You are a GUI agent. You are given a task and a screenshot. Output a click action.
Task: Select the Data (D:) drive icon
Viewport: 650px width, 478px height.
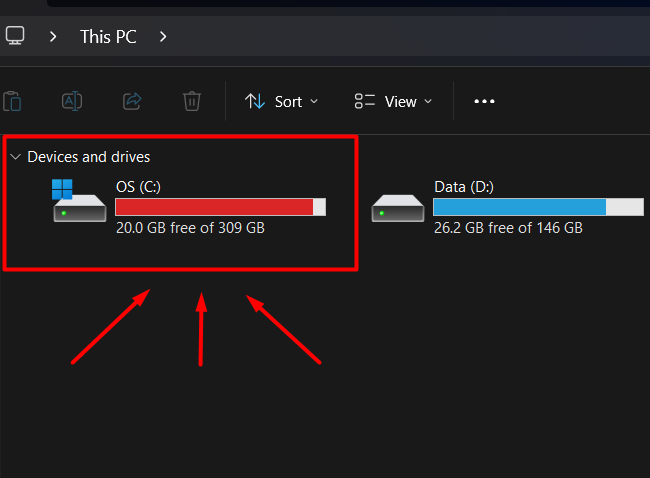pos(397,206)
